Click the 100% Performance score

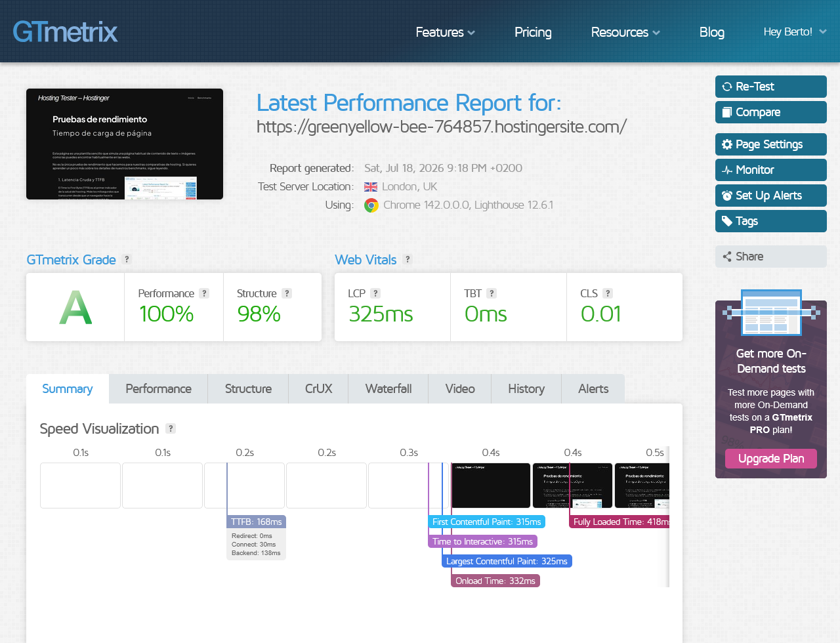click(166, 314)
